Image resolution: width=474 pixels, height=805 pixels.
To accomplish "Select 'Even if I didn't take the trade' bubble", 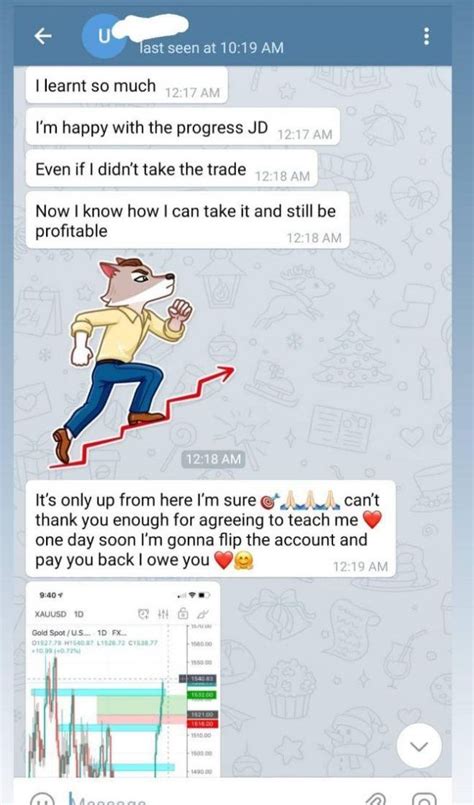I will 172,168.
